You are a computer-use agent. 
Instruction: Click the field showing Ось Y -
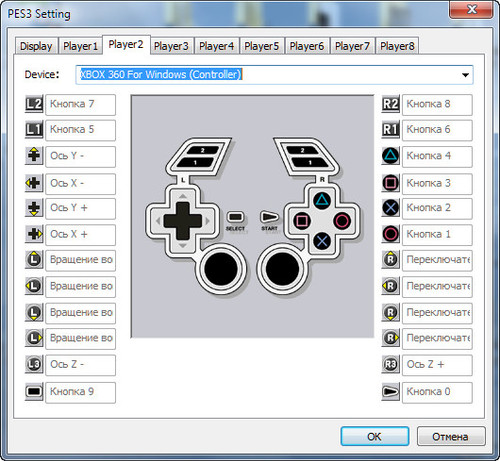(80, 156)
